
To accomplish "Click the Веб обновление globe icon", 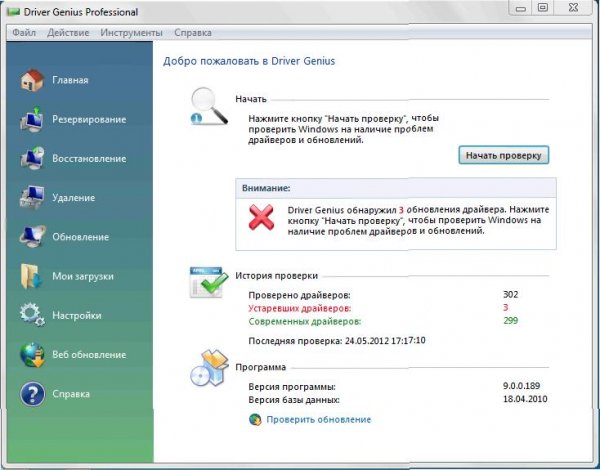I will click(33, 354).
